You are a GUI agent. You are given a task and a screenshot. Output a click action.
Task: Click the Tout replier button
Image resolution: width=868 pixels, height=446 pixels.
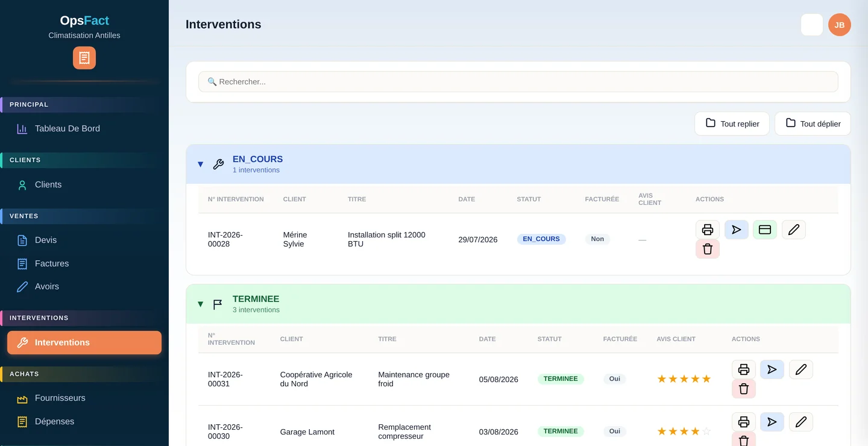(x=732, y=124)
